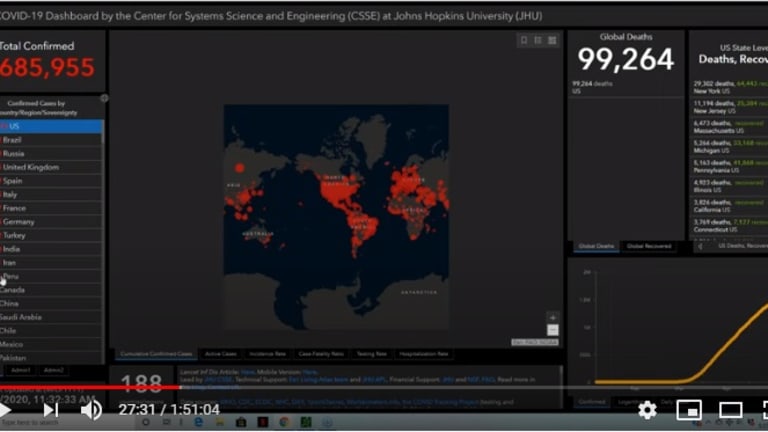The height and width of the screenshot is (432, 768).
Task: Select Chile in the country list
Action: click(51, 331)
